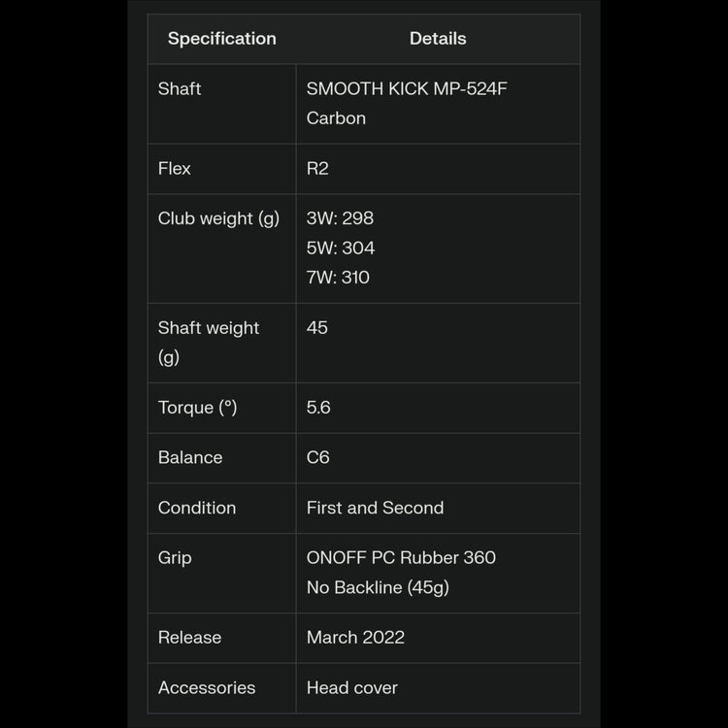
Task: Click the C6 balance value
Action: pyautogui.click(x=318, y=458)
